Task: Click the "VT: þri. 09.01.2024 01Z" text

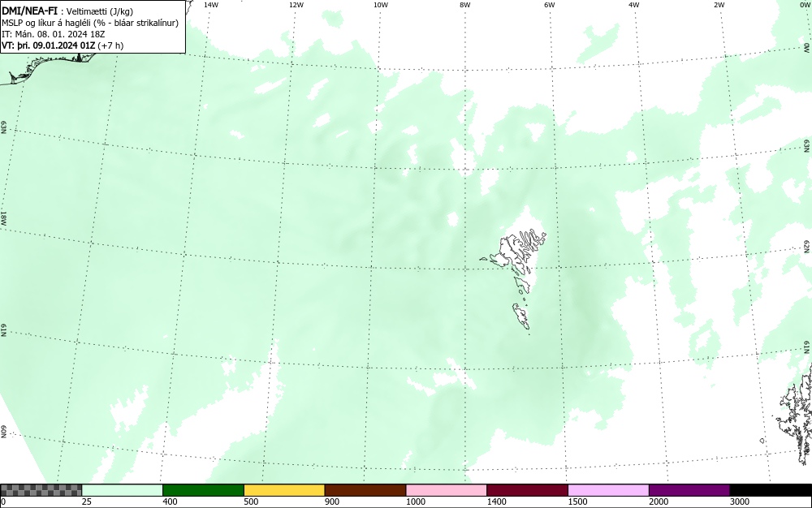Action: tap(49, 45)
